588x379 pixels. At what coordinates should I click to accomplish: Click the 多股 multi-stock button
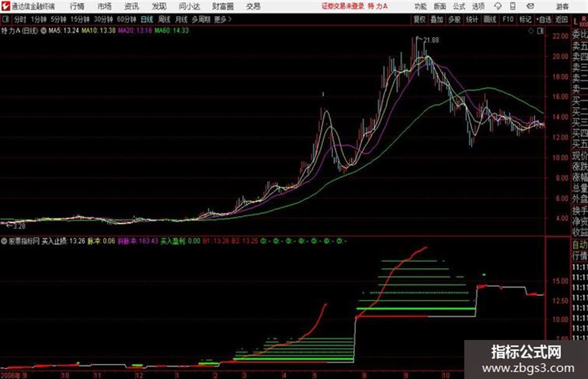point(454,19)
